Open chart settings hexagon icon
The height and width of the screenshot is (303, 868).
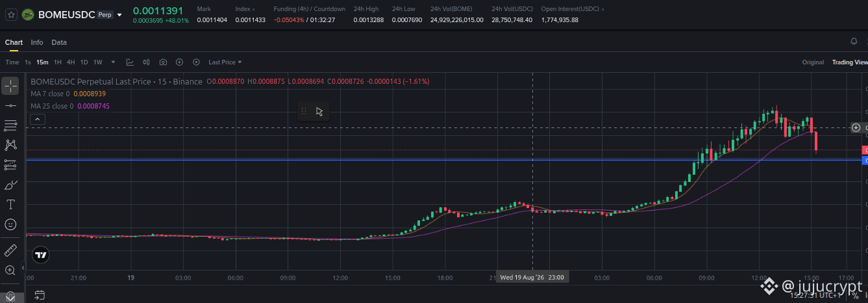pyautogui.click(x=196, y=62)
